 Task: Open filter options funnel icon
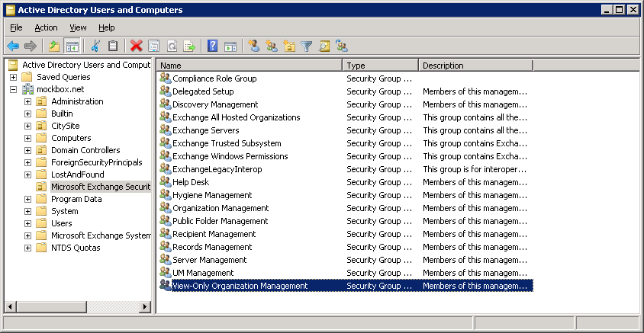coord(307,46)
